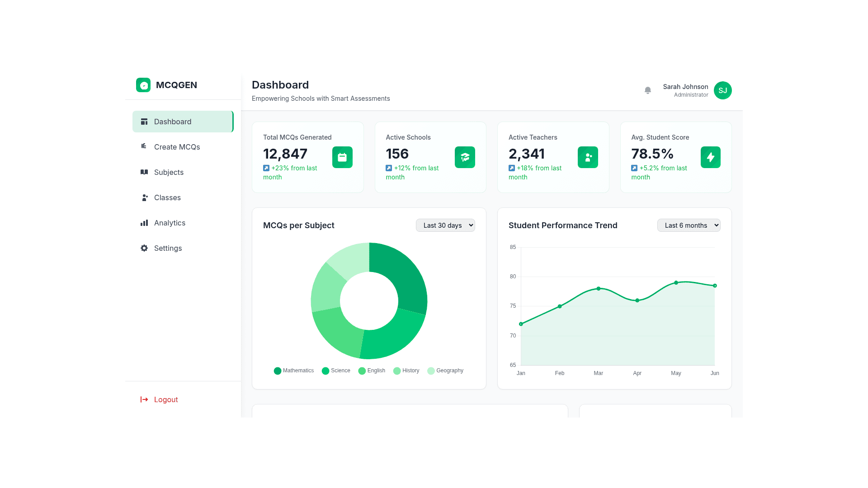Click the graduation cap icon on Active Schools card
The width and height of the screenshot is (868, 488).
point(465,157)
